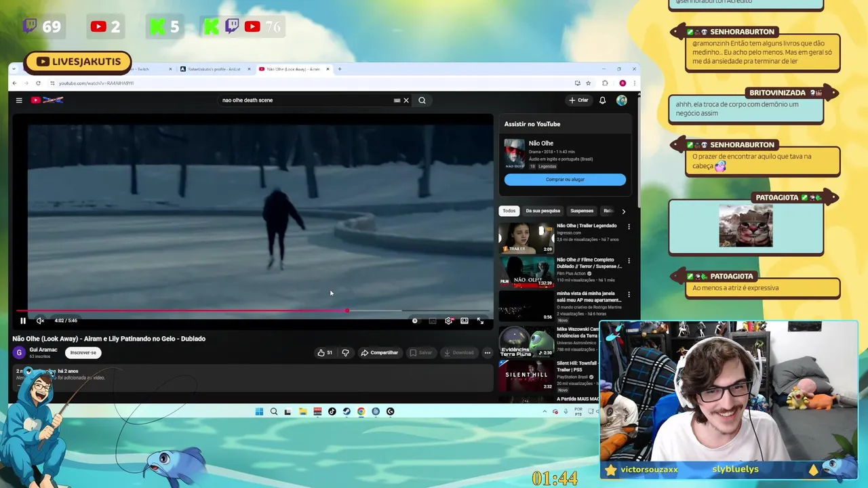Switch to the AniList profile tab

(214, 69)
